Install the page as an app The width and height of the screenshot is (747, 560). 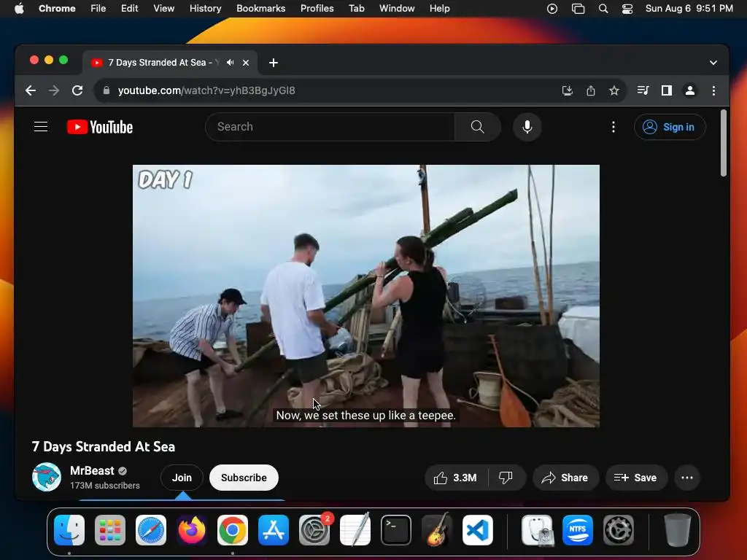point(567,90)
